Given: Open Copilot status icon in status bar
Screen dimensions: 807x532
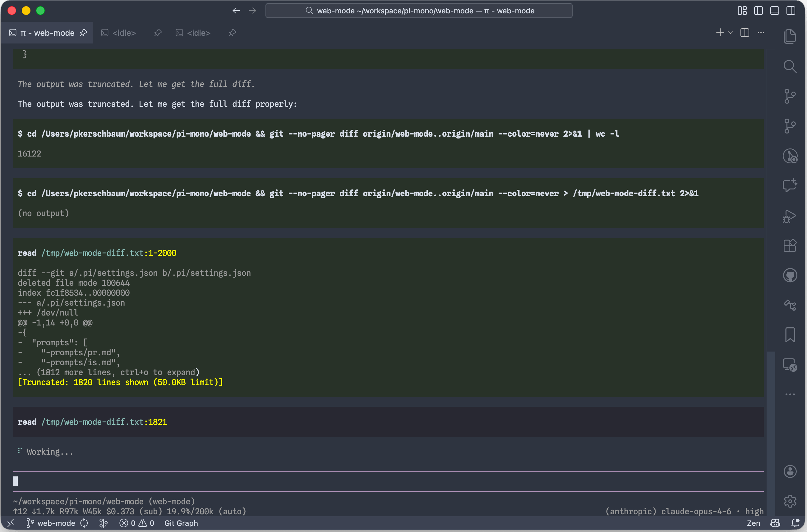Looking at the screenshot, I should [775, 523].
